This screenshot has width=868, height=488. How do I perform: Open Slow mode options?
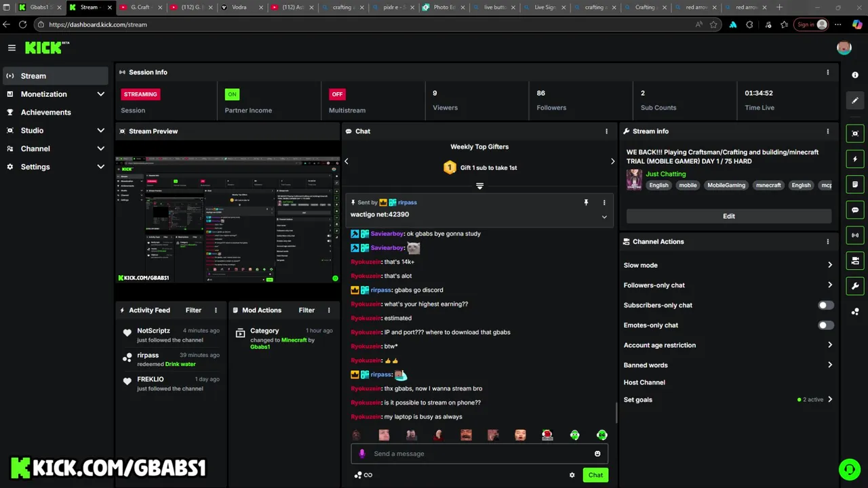coord(728,265)
